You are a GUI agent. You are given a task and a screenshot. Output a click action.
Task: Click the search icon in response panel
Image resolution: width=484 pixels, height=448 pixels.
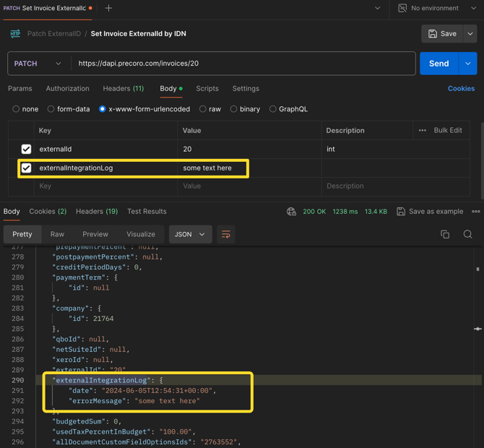[x=467, y=234]
